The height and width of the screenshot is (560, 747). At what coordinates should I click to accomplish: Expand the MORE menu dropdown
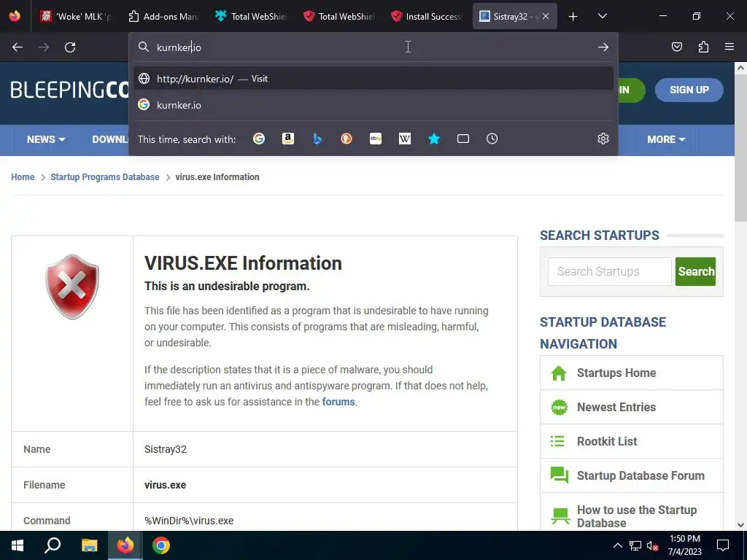[x=666, y=139]
